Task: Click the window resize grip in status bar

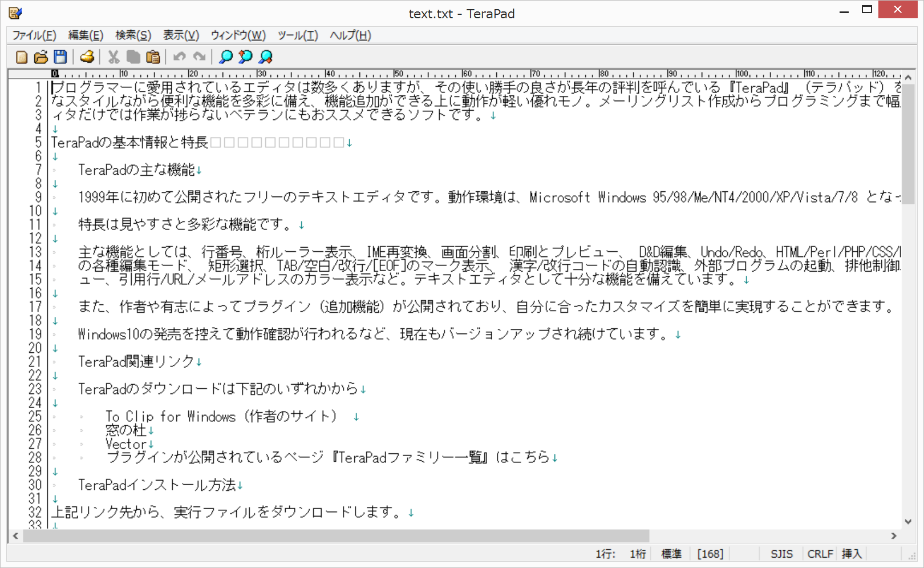Action: pos(912,556)
